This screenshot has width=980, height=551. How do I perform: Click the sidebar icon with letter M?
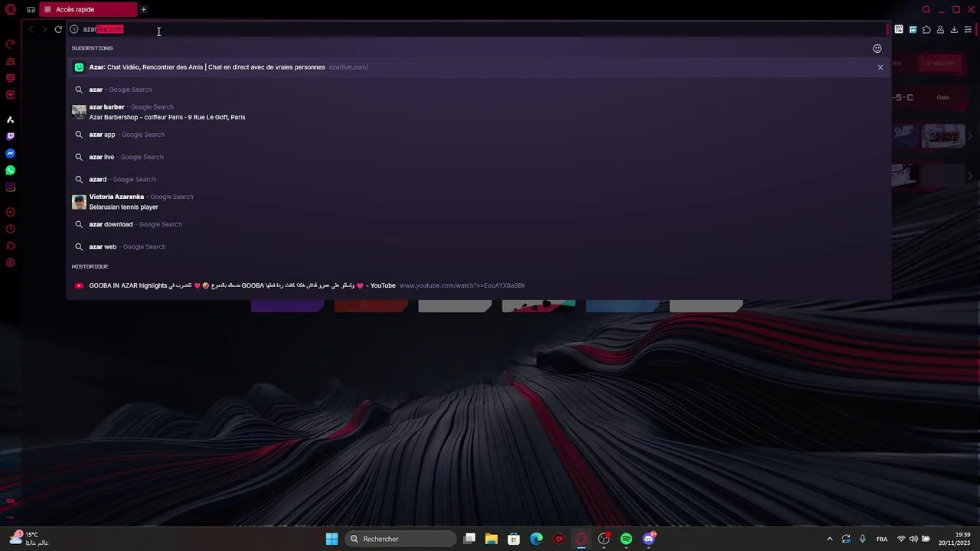pyautogui.click(x=11, y=95)
